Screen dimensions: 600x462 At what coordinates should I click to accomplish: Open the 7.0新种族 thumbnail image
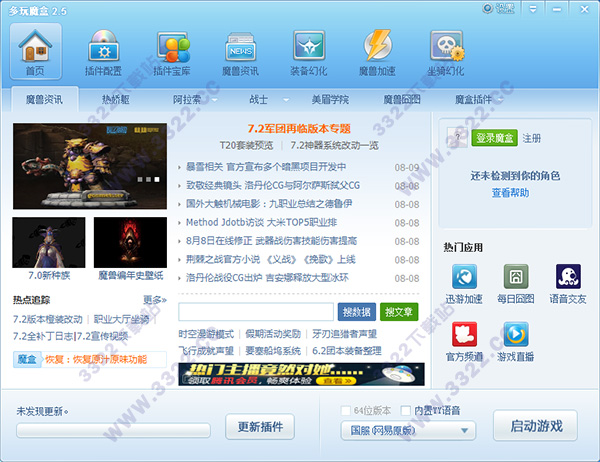(x=49, y=242)
